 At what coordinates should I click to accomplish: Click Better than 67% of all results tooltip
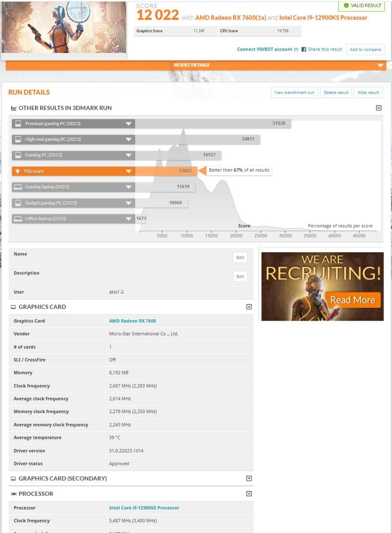[x=239, y=170]
